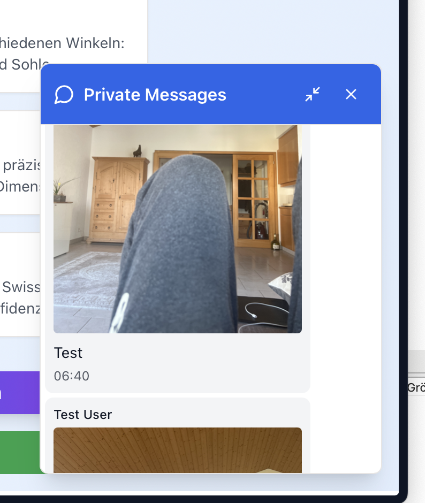426x504 pixels.
Task: Click the "Grö" label at right edge
Action: point(416,388)
